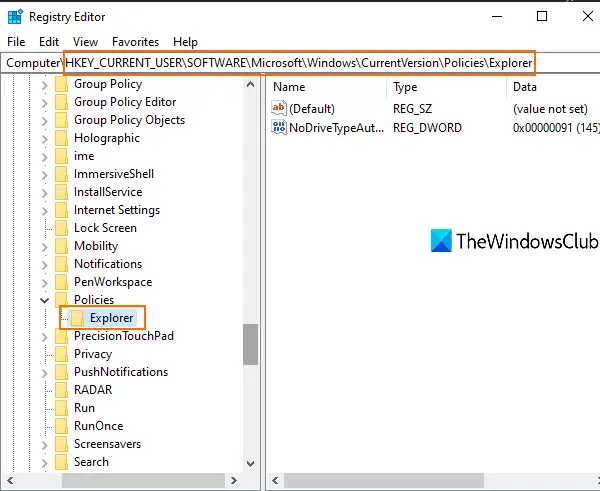Open the Edit menu
This screenshot has width=600, height=491.
tap(49, 42)
